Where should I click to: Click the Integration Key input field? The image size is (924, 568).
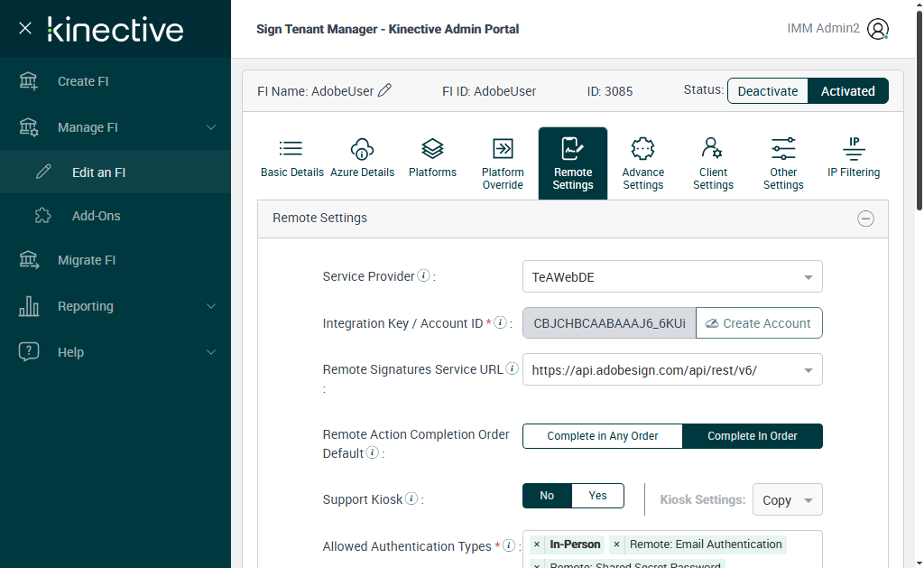pyautogui.click(x=609, y=323)
